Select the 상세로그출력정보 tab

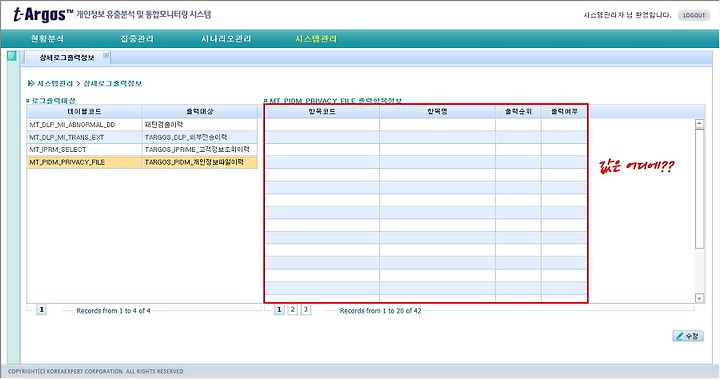pyautogui.click(x=67, y=57)
